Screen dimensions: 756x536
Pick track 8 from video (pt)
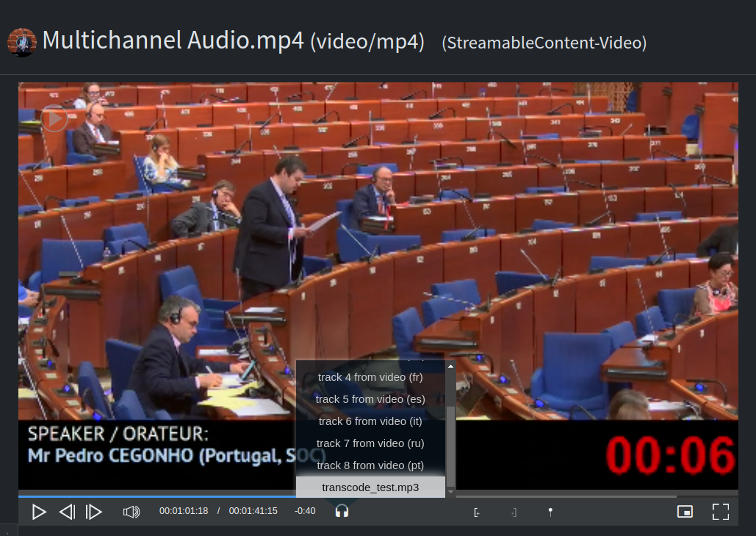point(370,465)
